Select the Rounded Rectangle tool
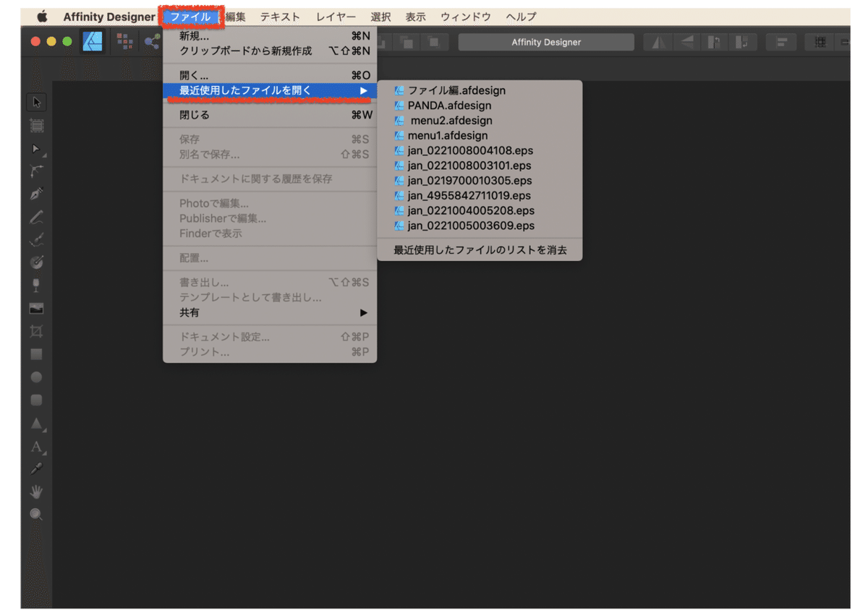 [x=36, y=400]
